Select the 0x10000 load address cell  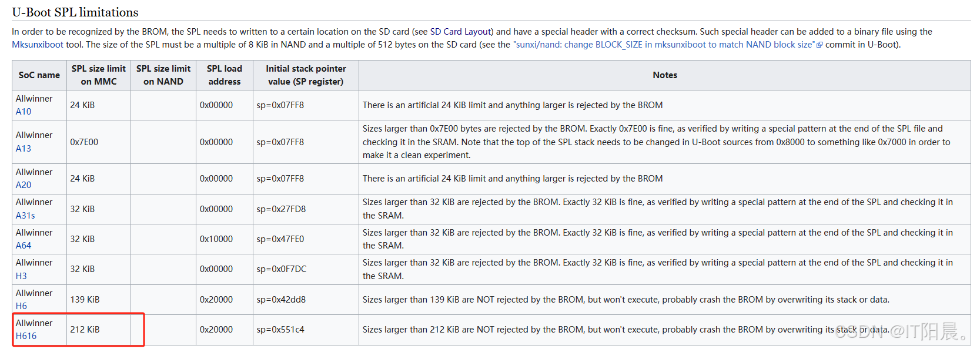click(225, 239)
